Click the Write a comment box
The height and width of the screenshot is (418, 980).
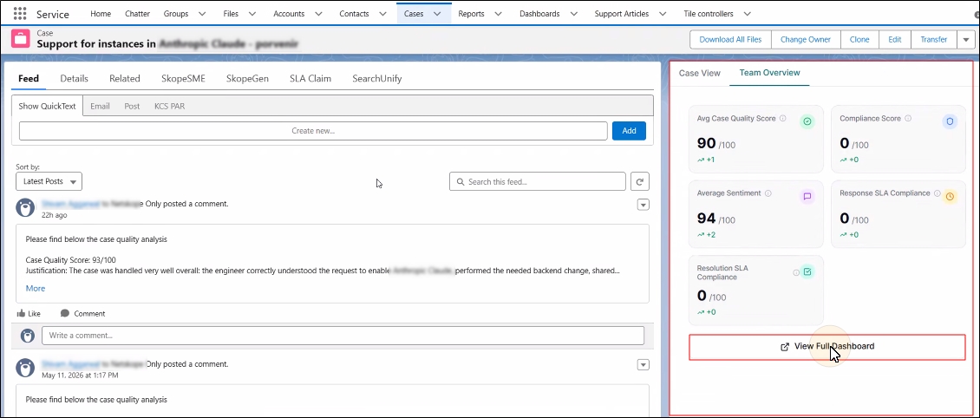pyautogui.click(x=343, y=336)
